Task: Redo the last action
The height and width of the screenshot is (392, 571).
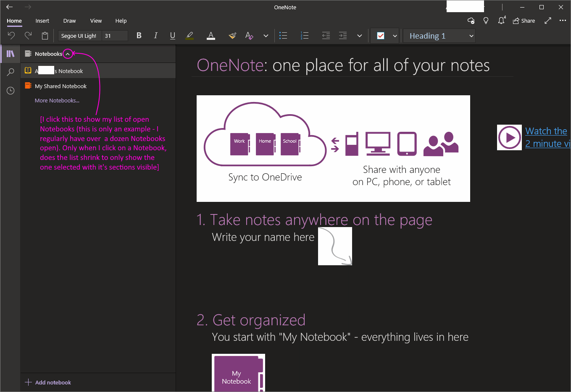Action: 28,36
